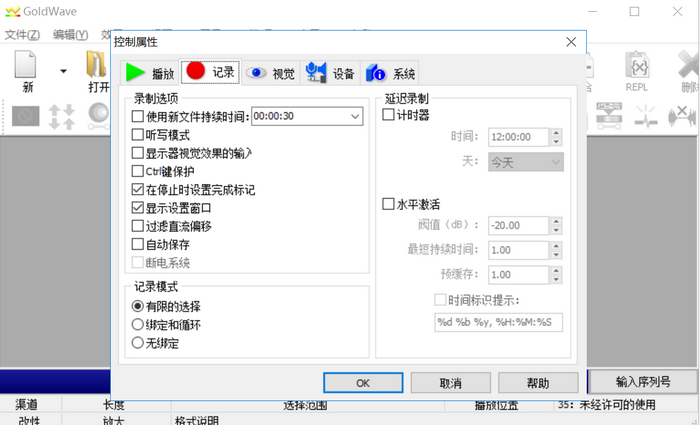The height and width of the screenshot is (425, 700).
Task: Close the 控制属性 dialog
Action: click(x=571, y=42)
